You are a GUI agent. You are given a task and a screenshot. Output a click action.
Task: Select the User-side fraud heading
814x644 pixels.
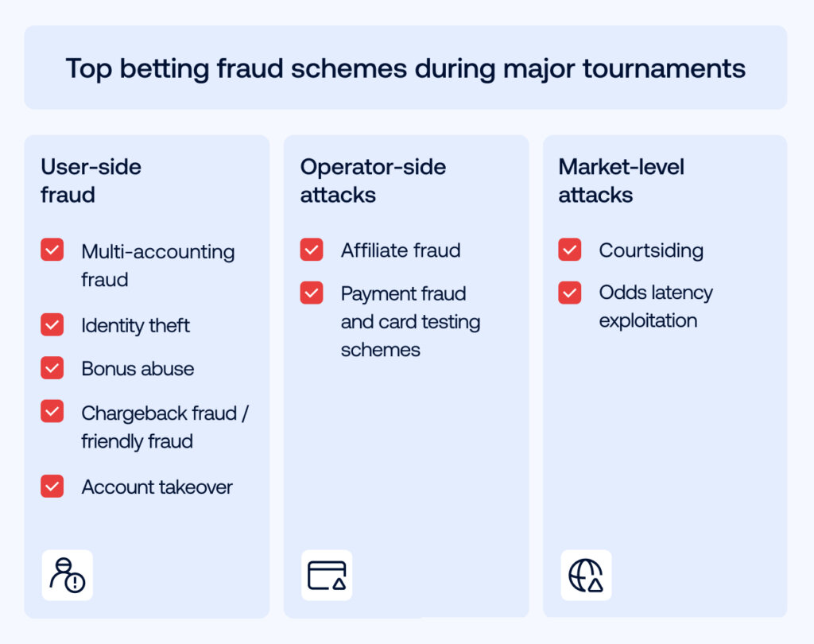click(91, 180)
